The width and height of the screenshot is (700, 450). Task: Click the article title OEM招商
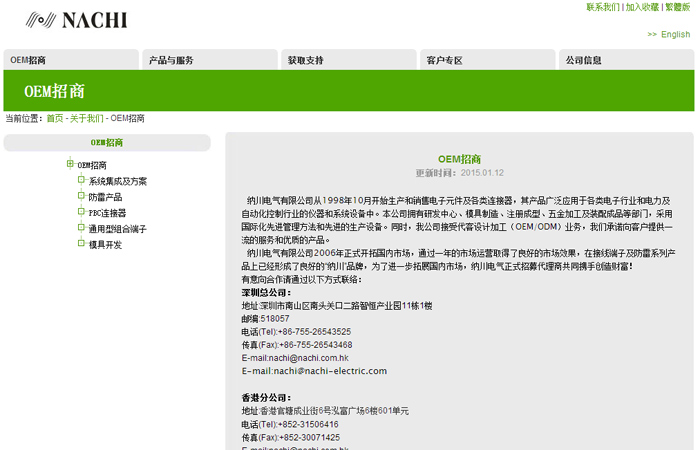[459, 159]
